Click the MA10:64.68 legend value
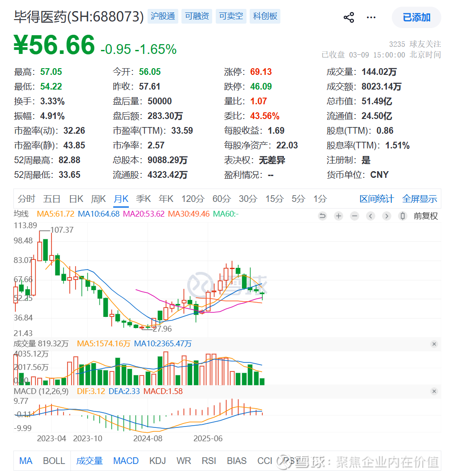The width and height of the screenshot is (452, 476). 99,214
